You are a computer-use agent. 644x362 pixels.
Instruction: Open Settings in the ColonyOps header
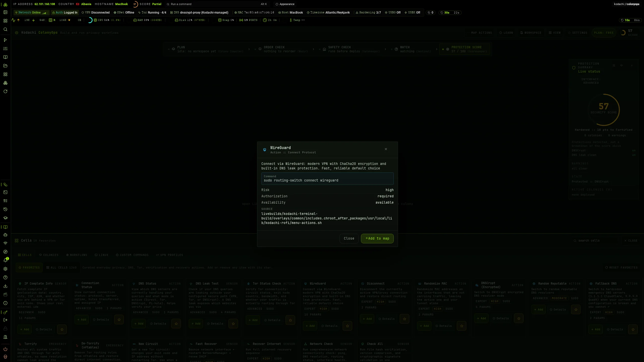tap(578, 33)
